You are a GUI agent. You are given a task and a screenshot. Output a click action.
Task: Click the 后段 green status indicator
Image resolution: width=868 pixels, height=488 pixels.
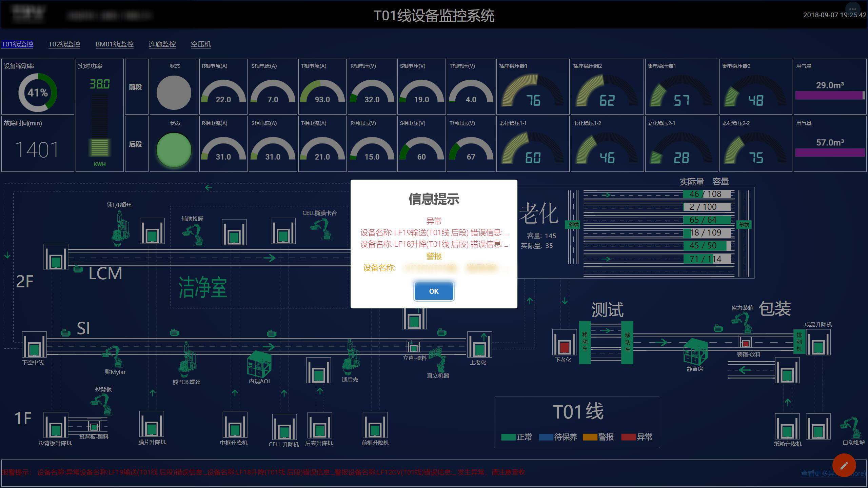(174, 150)
